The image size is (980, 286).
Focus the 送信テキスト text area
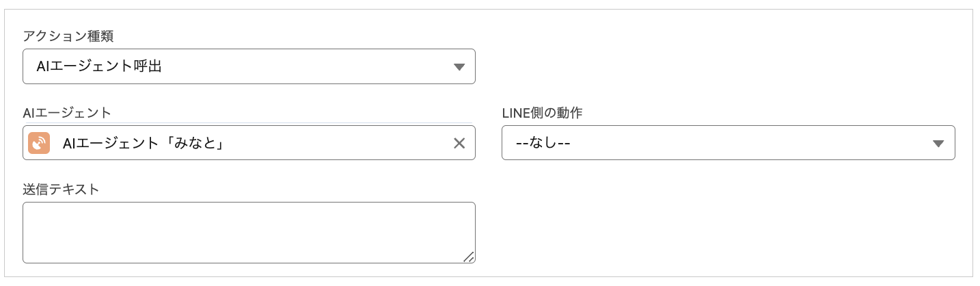(x=249, y=233)
